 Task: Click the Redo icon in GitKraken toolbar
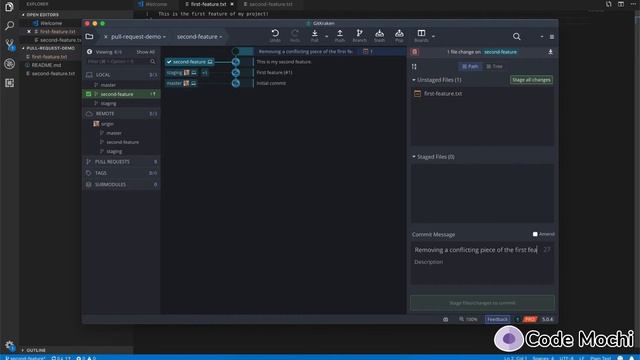295,33
